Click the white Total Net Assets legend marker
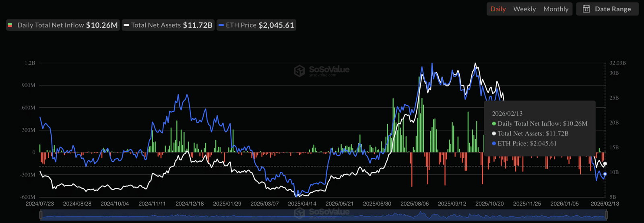644x223 pixels. pyautogui.click(x=126, y=25)
